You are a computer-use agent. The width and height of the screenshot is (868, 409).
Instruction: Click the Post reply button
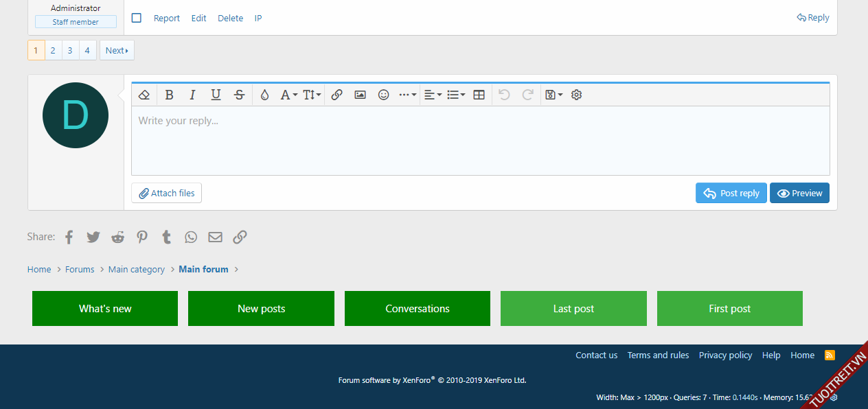(x=731, y=193)
